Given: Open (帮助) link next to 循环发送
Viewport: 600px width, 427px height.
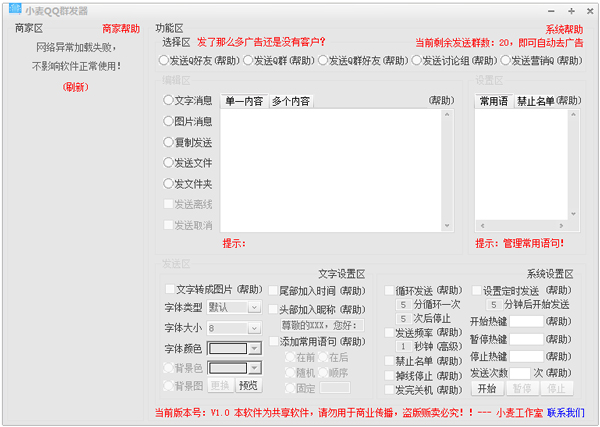Looking at the screenshot, I should [x=450, y=290].
